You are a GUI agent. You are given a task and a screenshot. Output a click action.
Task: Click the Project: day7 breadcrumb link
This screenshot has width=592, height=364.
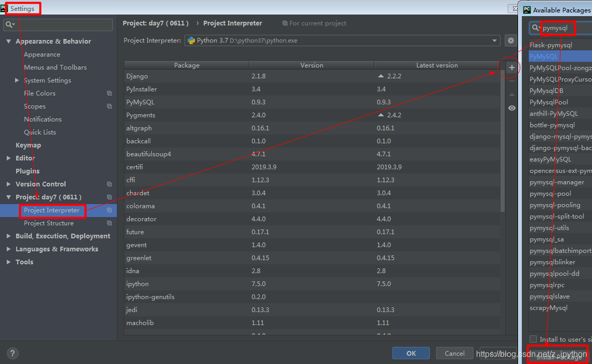pyautogui.click(x=155, y=23)
